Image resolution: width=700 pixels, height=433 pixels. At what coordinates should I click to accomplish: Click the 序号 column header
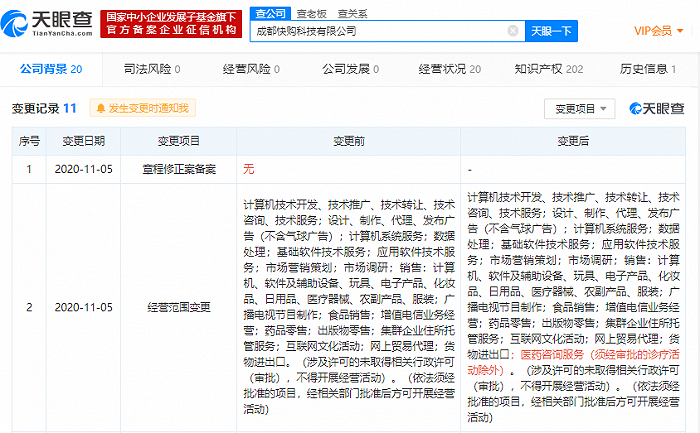29,142
